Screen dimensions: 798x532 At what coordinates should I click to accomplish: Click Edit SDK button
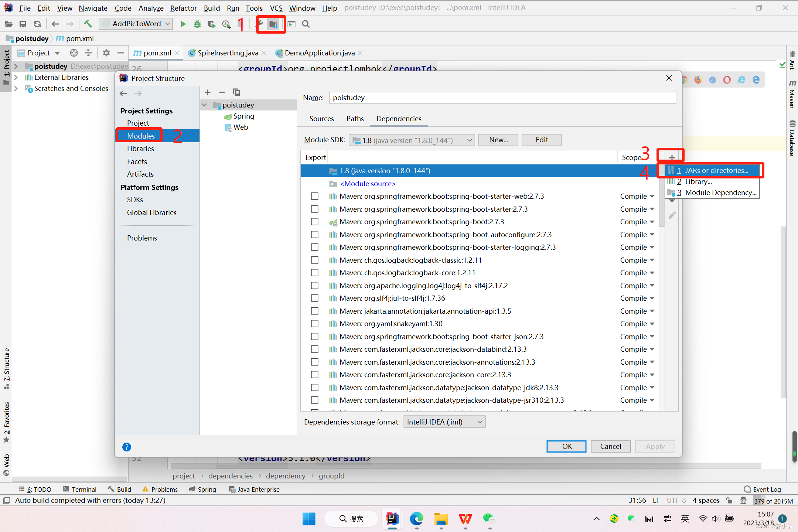(x=542, y=140)
